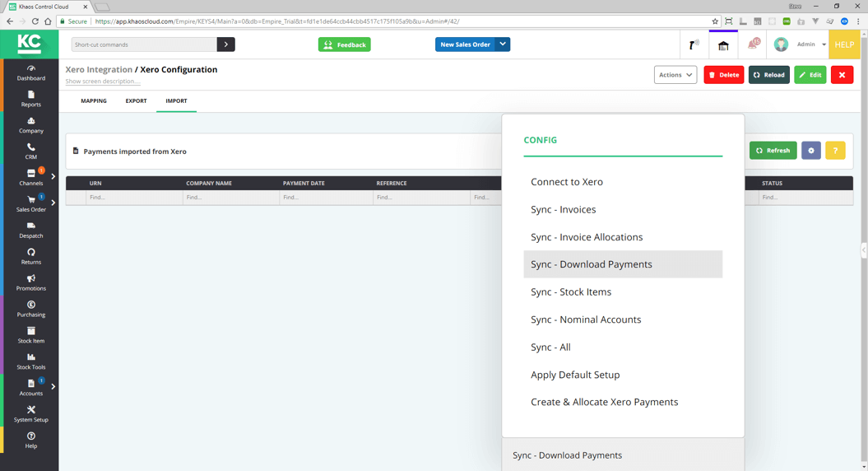Viewport: 868px width, 471px height.
Task: Expand the right side panel handle
Action: (864, 249)
